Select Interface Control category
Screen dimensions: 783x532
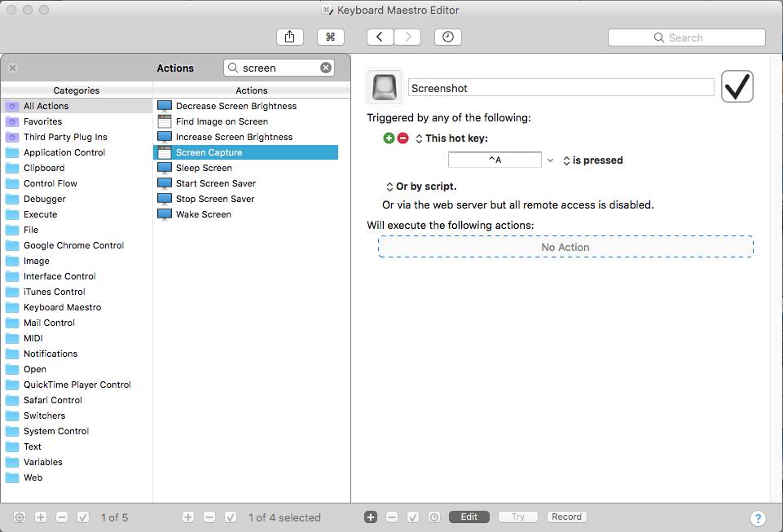(x=77, y=276)
